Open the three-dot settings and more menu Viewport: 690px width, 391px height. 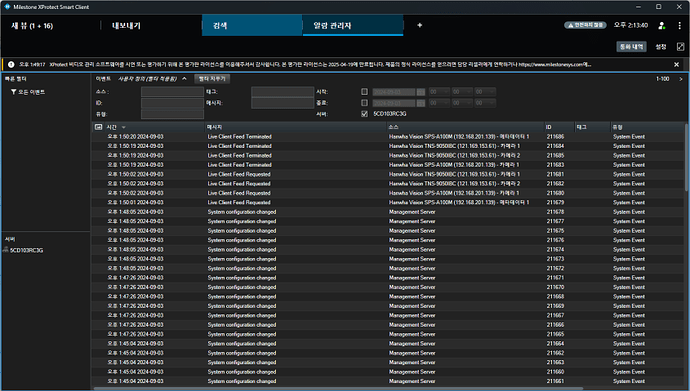(679, 26)
